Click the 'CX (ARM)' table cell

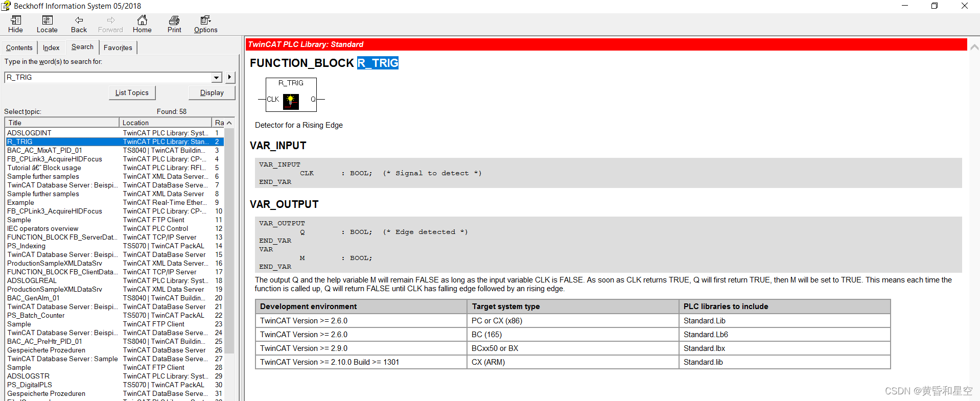click(572, 362)
